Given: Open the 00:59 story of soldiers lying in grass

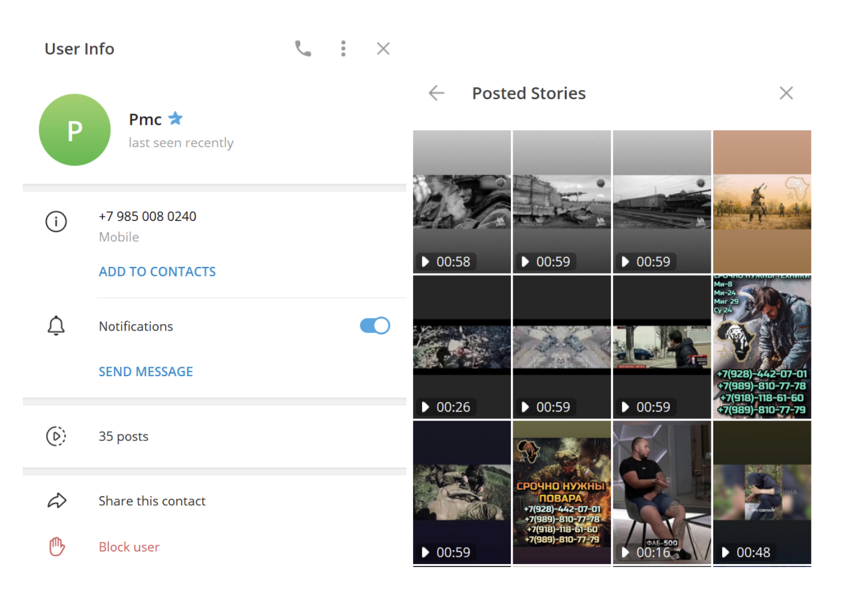Looking at the screenshot, I should point(462,492).
